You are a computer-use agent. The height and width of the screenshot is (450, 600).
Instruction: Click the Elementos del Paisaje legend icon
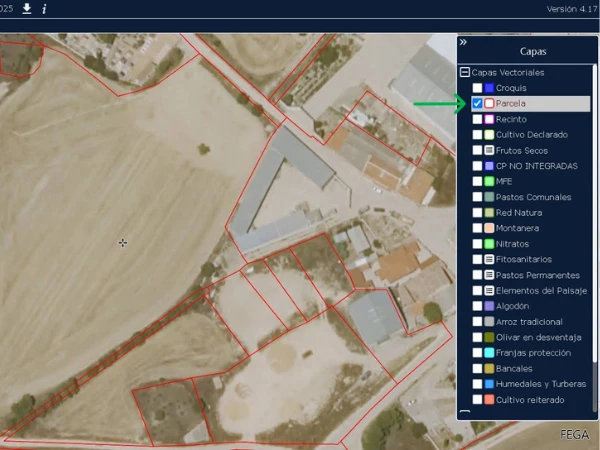489,290
